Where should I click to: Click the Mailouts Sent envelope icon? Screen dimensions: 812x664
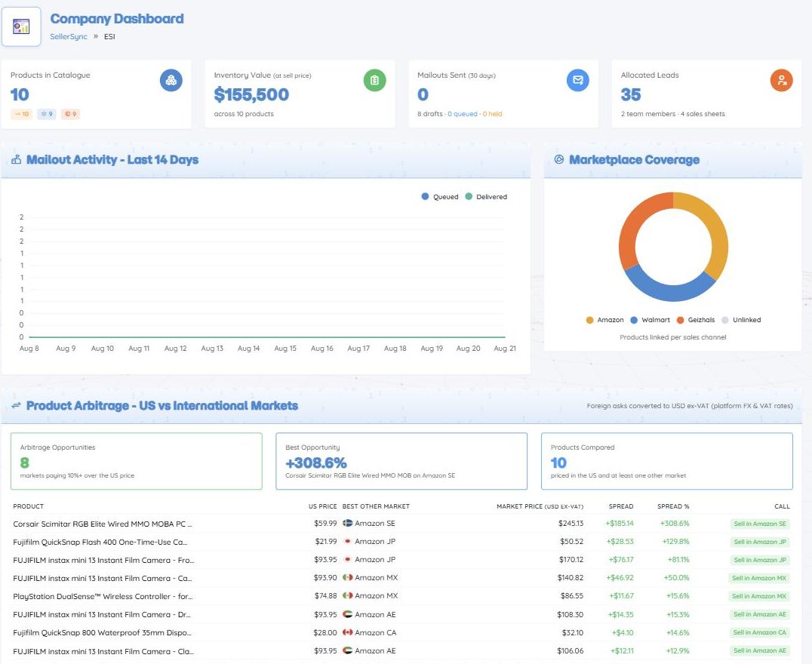click(578, 80)
